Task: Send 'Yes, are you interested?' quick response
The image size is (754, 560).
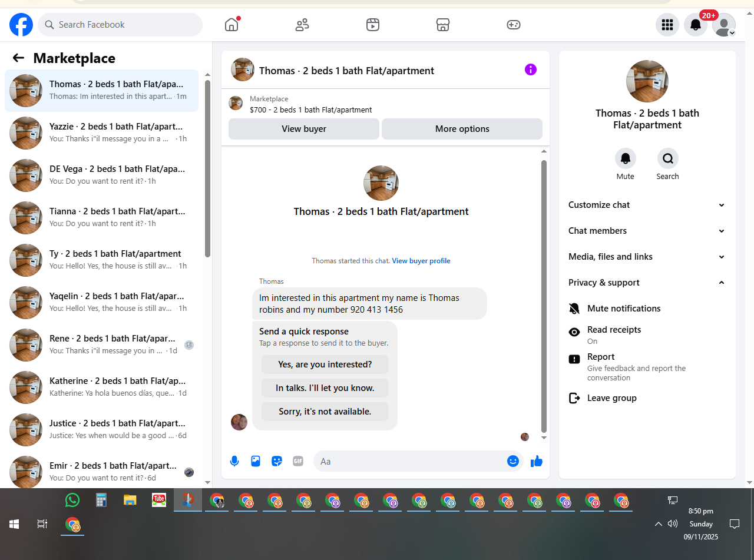Action: click(325, 365)
